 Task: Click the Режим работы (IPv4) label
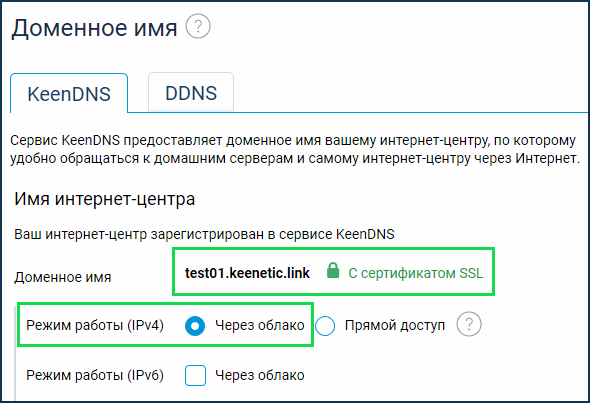pyautogui.click(x=95, y=325)
